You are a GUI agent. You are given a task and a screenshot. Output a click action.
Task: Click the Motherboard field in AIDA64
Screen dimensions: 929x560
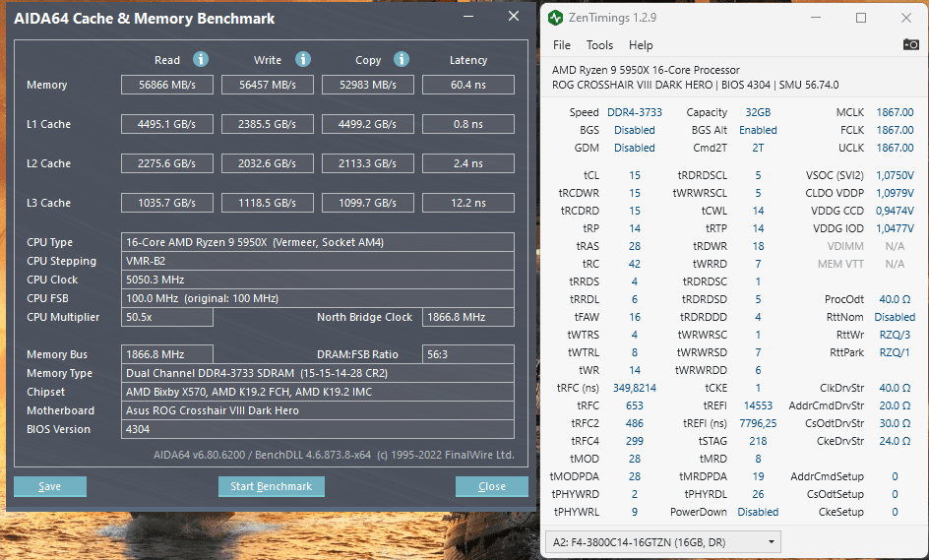pyautogui.click(x=318, y=410)
